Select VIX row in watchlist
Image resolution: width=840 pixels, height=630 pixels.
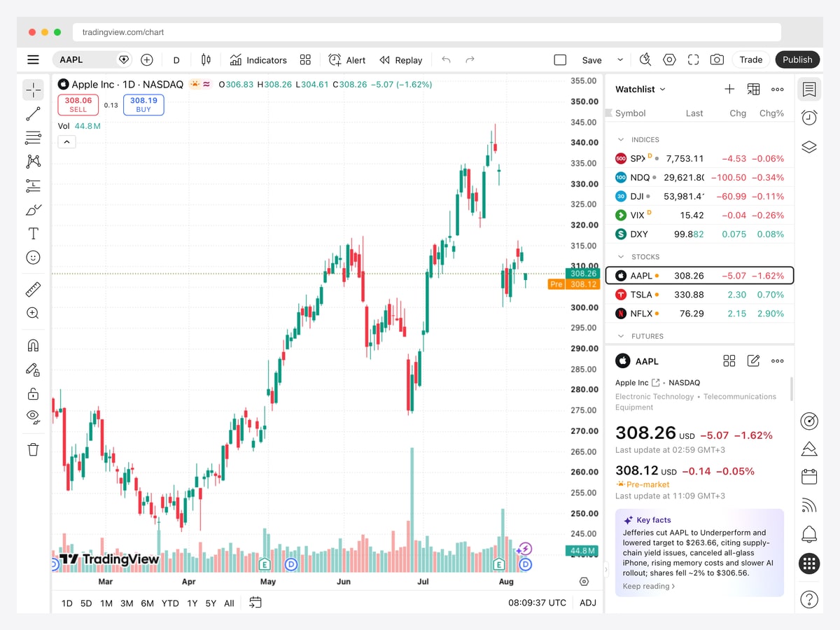tap(700, 215)
